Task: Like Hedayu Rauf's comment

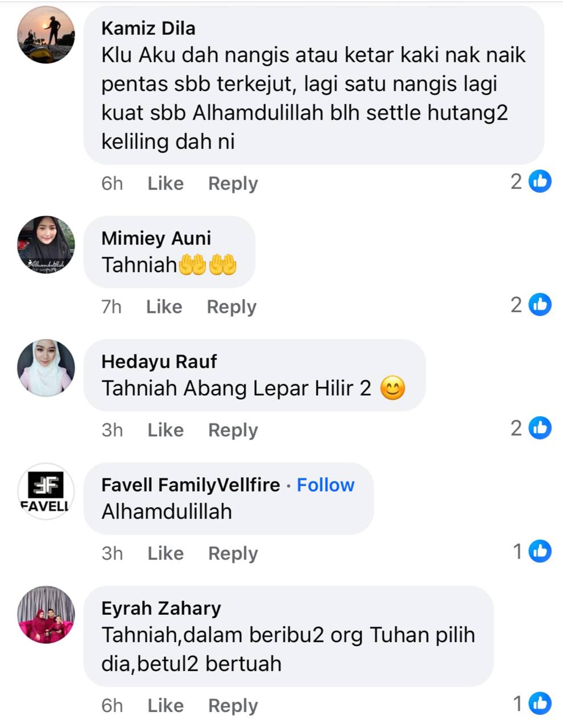Action: point(165,430)
